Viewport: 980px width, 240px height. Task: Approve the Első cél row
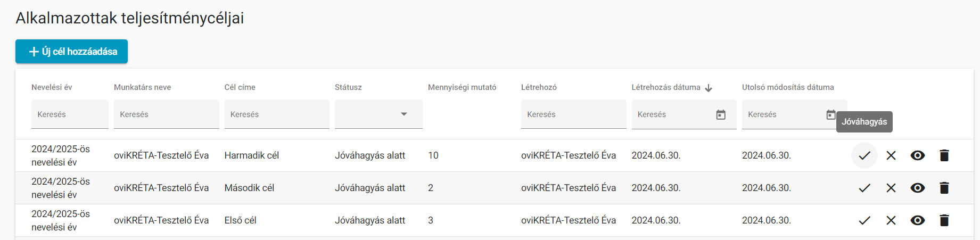864,220
